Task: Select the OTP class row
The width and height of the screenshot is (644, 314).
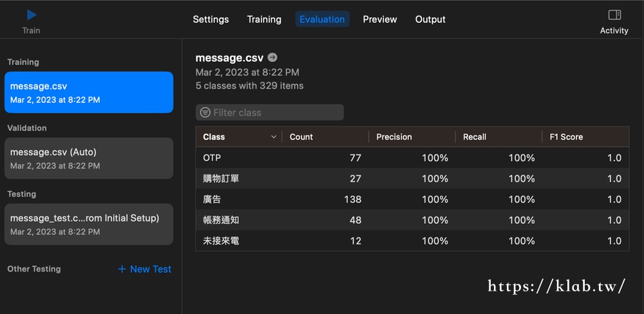Action: pyautogui.click(x=412, y=158)
